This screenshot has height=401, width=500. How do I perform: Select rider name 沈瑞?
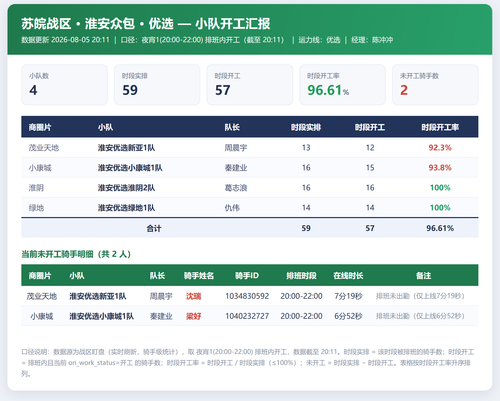click(x=193, y=296)
